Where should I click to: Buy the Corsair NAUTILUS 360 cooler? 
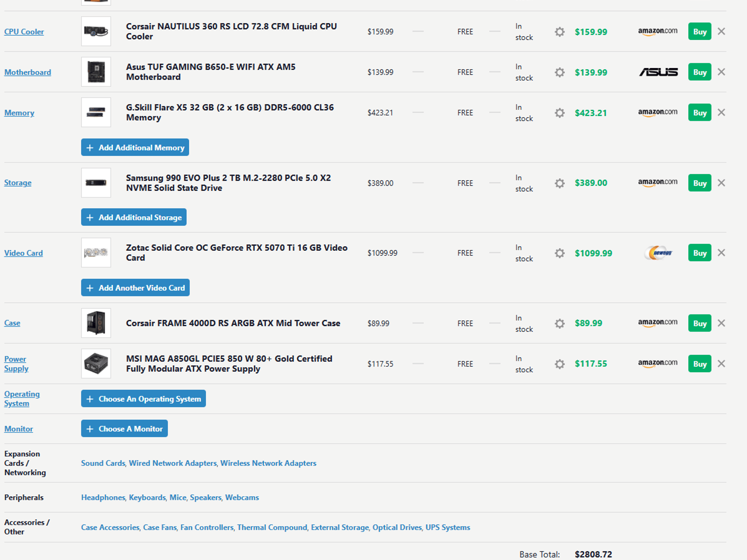pos(700,32)
